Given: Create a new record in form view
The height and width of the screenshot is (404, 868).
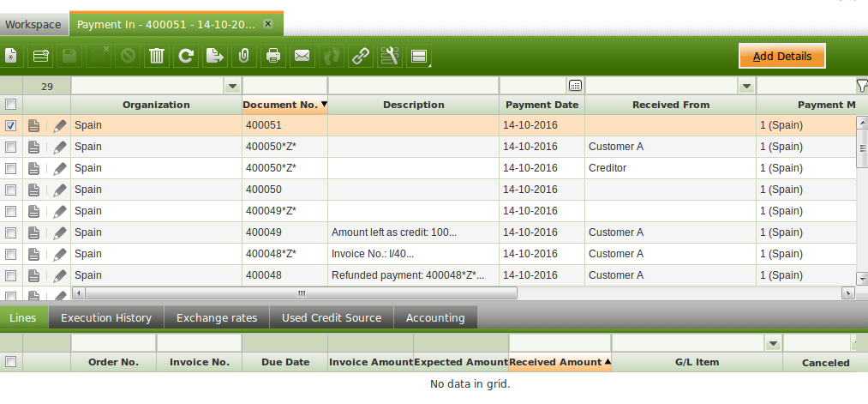Looking at the screenshot, I should (11, 57).
